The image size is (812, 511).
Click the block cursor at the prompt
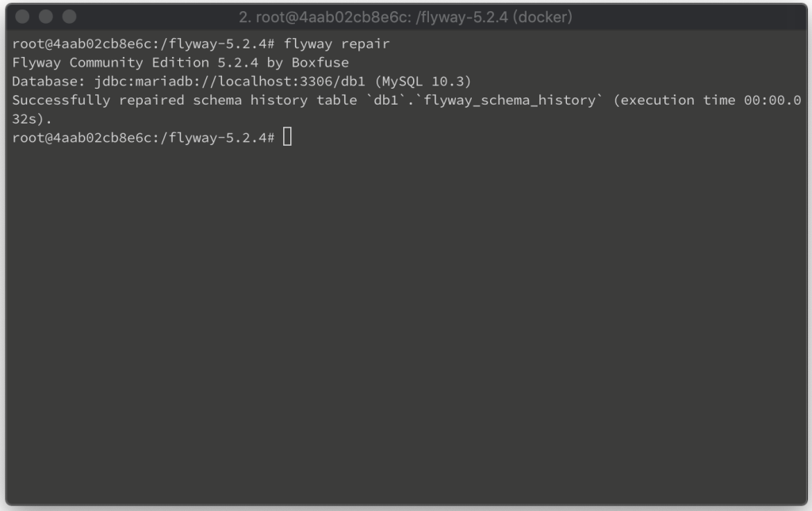[x=287, y=137]
